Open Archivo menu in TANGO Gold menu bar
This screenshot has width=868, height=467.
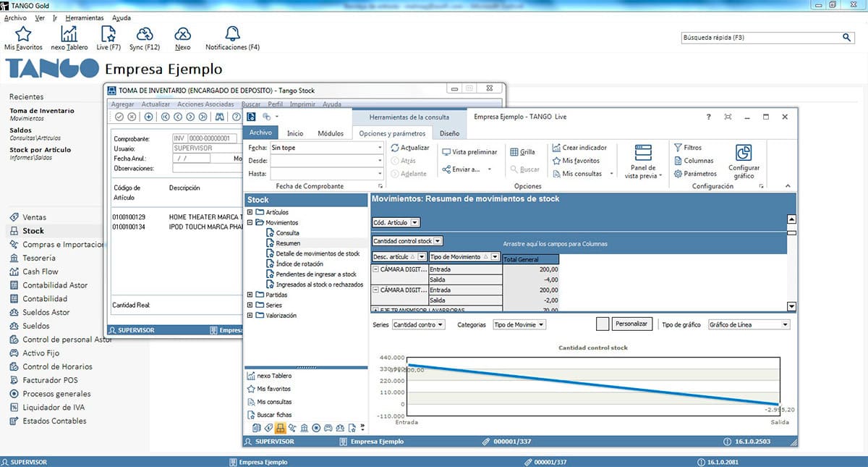[15, 17]
